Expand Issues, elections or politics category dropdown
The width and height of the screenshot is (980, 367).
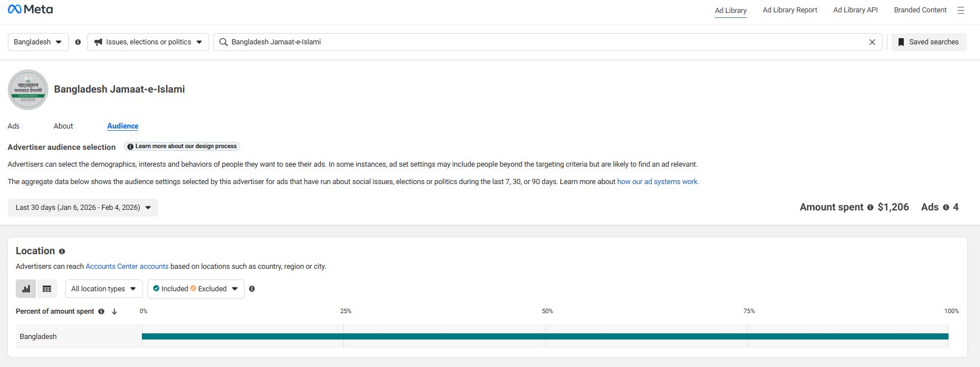tap(148, 42)
